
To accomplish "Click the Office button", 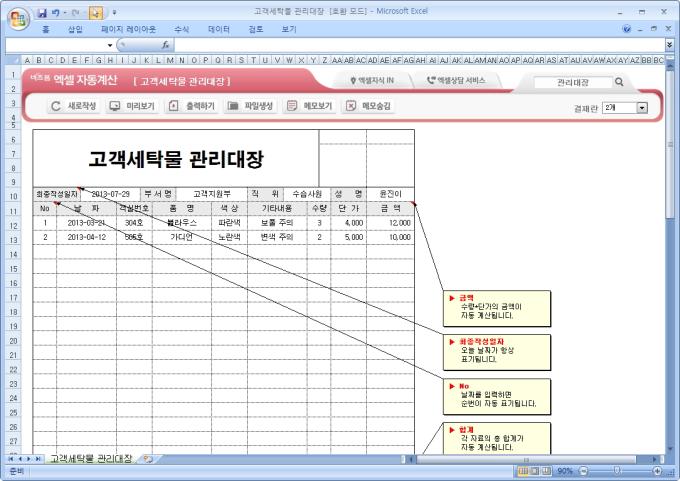I will tap(17, 17).
